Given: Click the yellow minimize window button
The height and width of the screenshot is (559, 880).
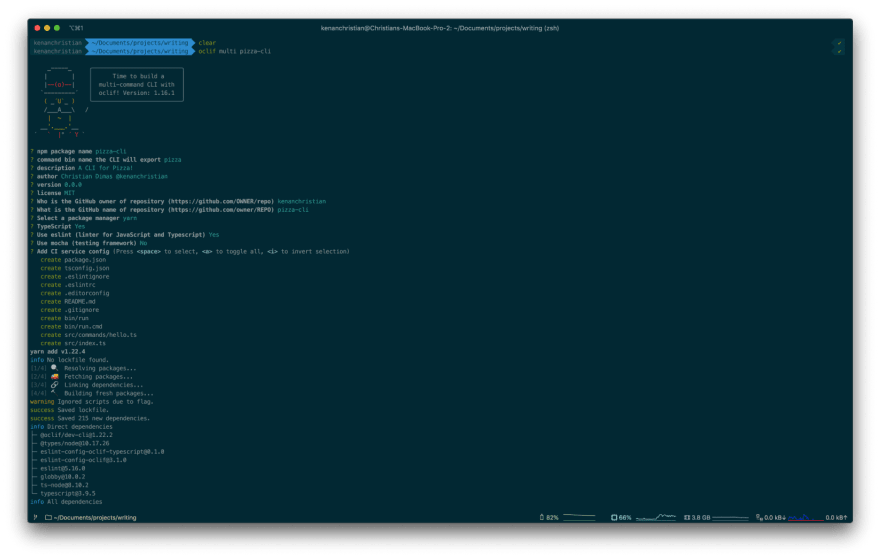Looking at the screenshot, I should click(47, 28).
